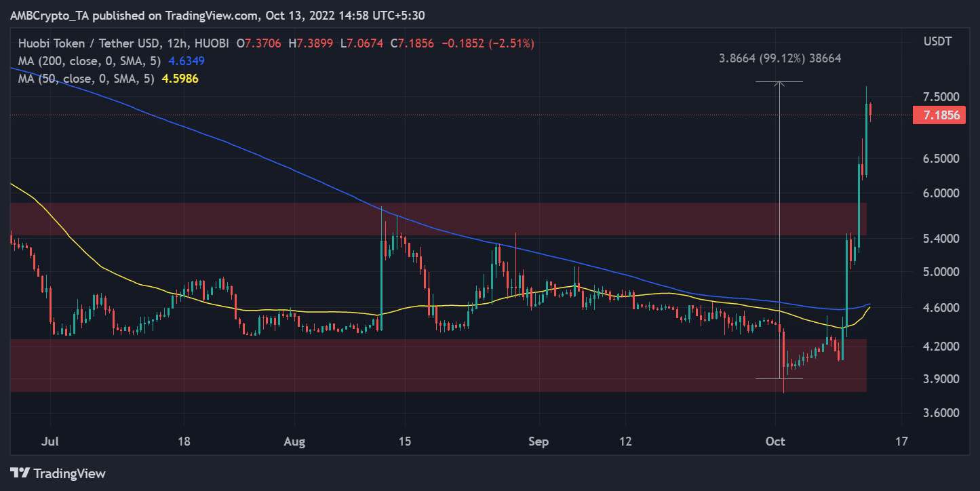Click the red 7.1856 current price label

pos(939,115)
